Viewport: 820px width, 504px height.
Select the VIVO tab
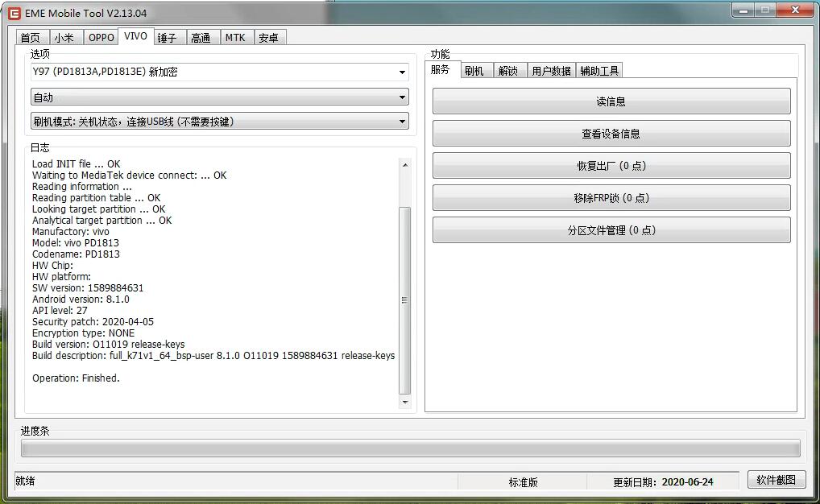[135, 36]
